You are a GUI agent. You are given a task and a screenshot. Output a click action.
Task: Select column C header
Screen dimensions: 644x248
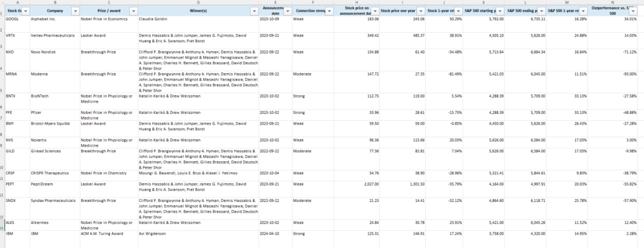(x=109, y=3)
